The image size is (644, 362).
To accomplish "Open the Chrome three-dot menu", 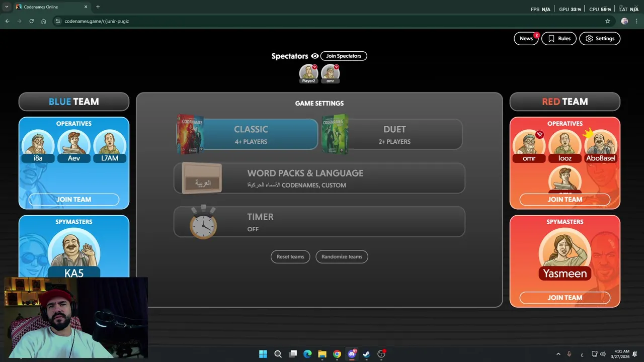I will click(636, 21).
